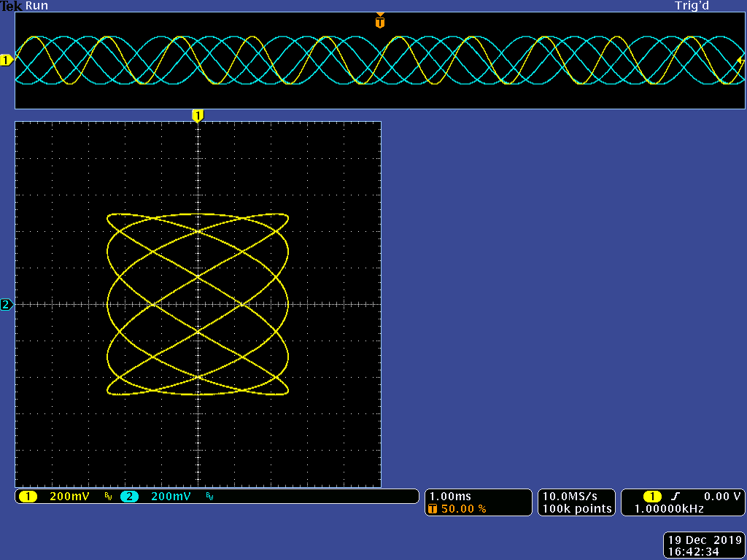The width and height of the screenshot is (747, 560).
Task: Click the 10.0MS/s sample rate readout
Action: [570, 497]
